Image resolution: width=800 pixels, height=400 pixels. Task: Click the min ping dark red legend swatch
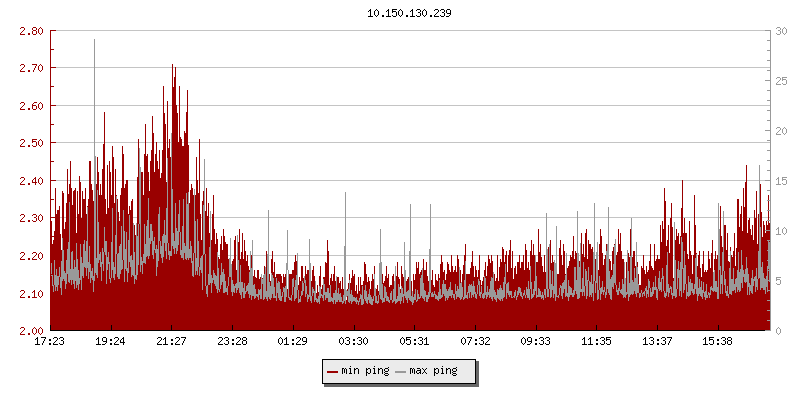pyautogui.click(x=333, y=372)
